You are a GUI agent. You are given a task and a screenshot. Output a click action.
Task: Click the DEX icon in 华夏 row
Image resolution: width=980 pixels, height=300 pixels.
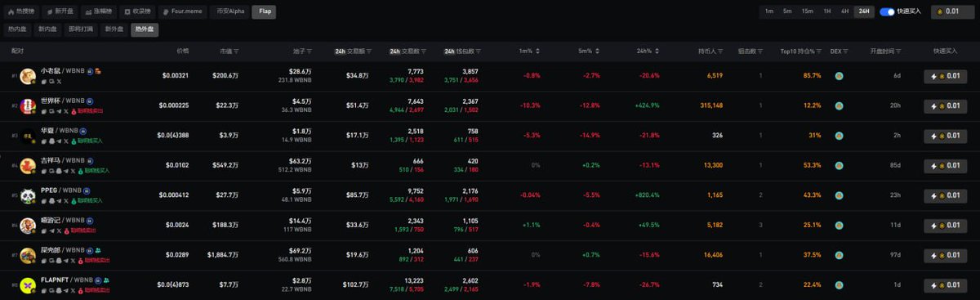839,136
